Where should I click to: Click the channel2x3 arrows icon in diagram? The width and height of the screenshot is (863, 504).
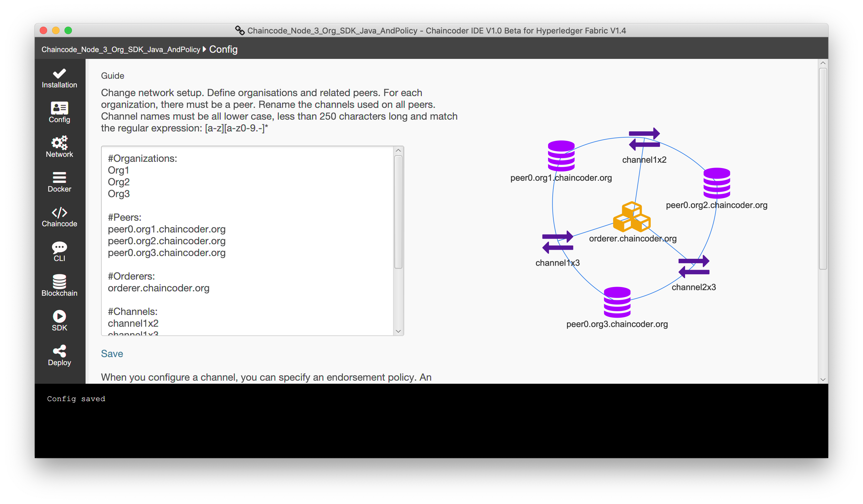pos(693,266)
